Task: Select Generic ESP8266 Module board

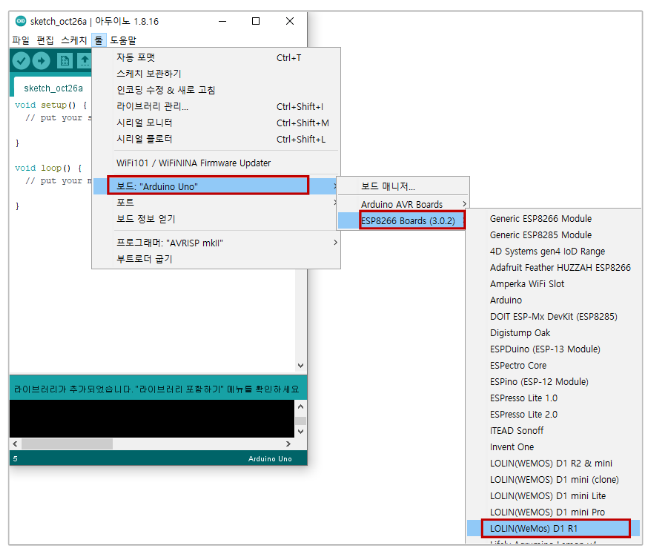Action: click(x=554, y=219)
